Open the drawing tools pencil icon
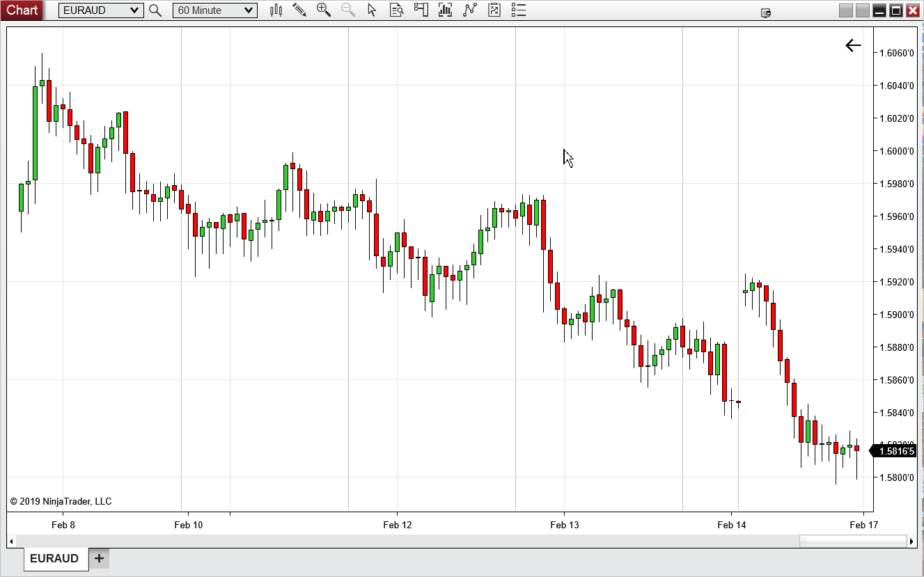This screenshot has height=577, width=924. tap(299, 10)
